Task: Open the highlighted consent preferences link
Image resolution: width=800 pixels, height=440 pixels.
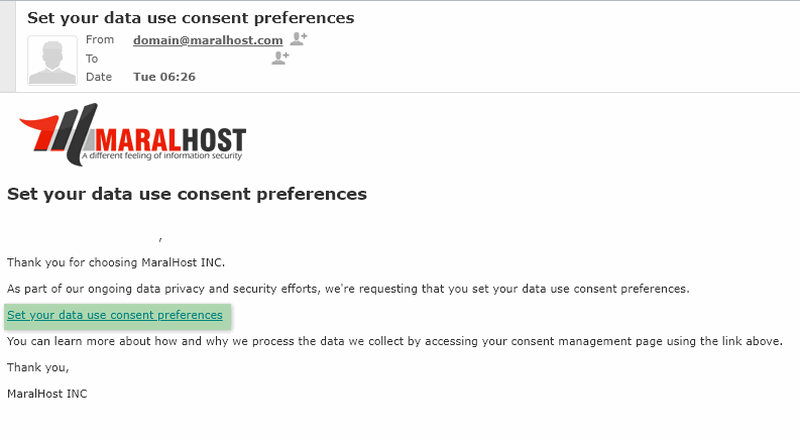Action: (115, 315)
